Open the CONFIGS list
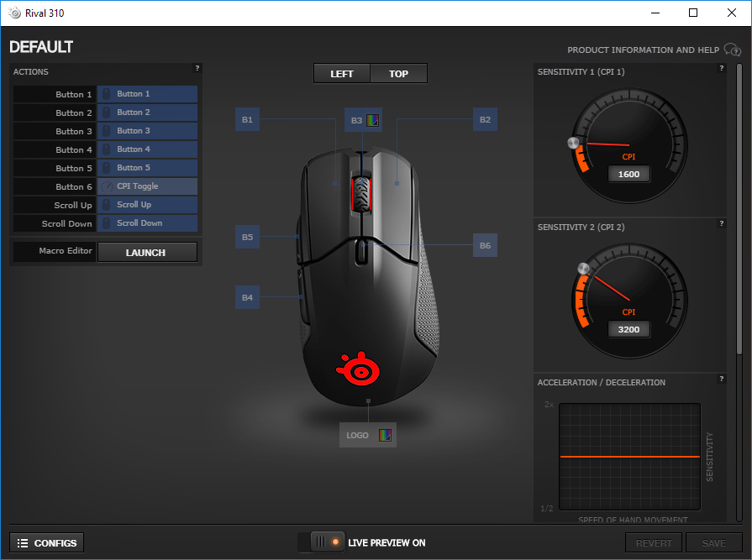 46,542
